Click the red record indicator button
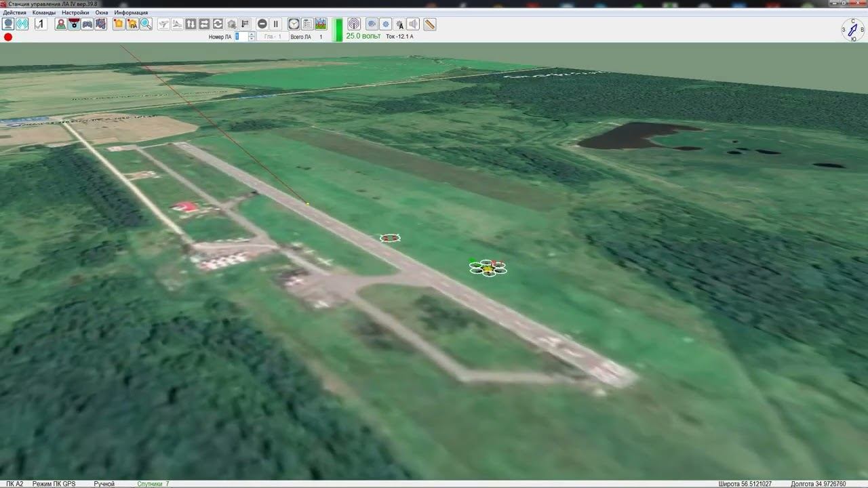Image resolution: width=868 pixels, height=488 pixels. [8, 37]
